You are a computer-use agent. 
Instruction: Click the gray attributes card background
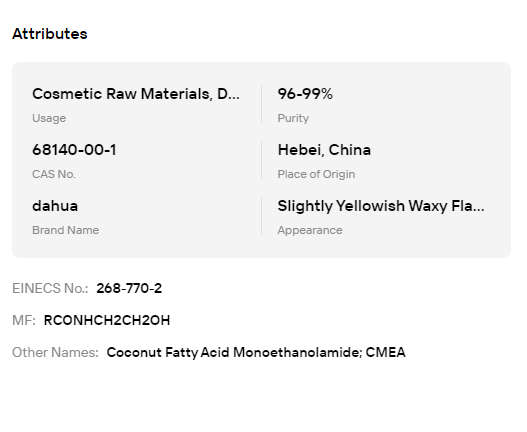pos(261,249)
